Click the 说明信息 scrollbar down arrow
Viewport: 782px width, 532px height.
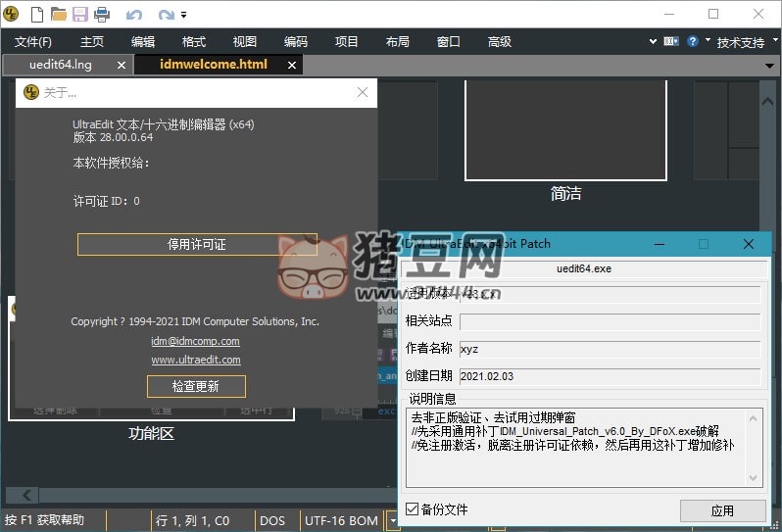tap(755, 477)
